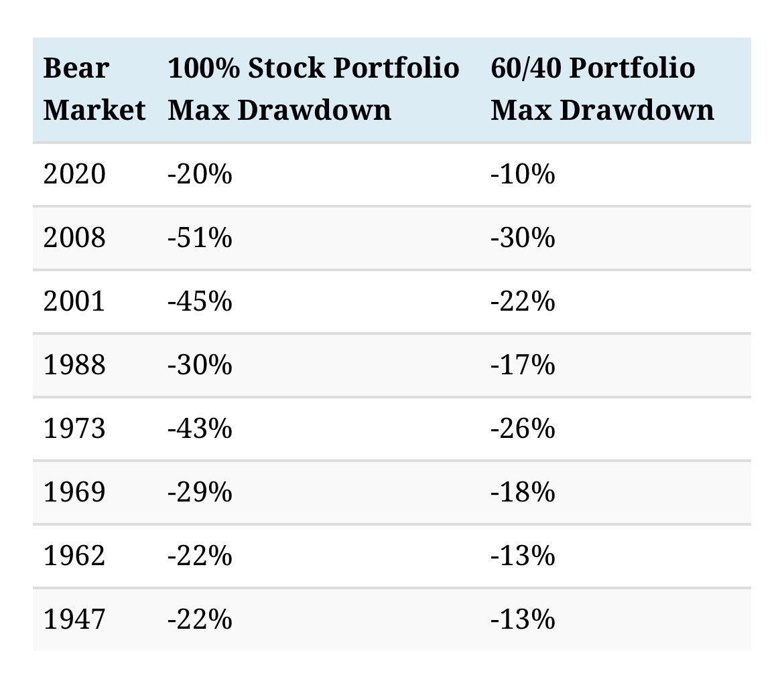Select the 2008 bear market year cell
This screenshot has width=784, height=683.
tap(74, 238)
